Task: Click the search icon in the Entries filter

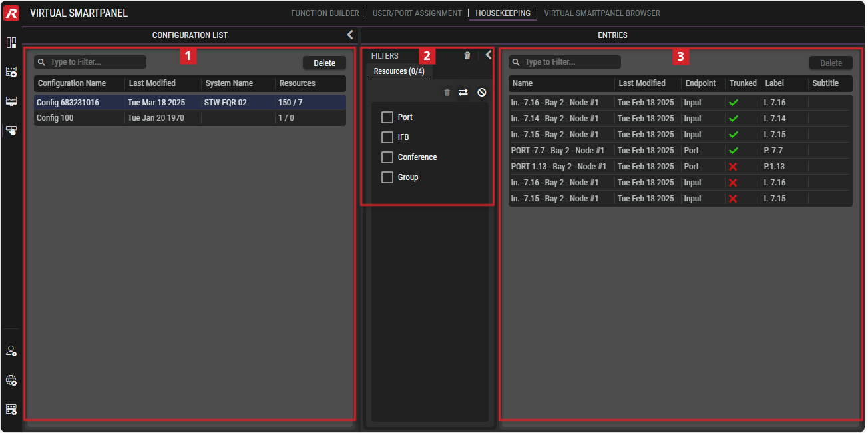Action: (x=517, y=62)
